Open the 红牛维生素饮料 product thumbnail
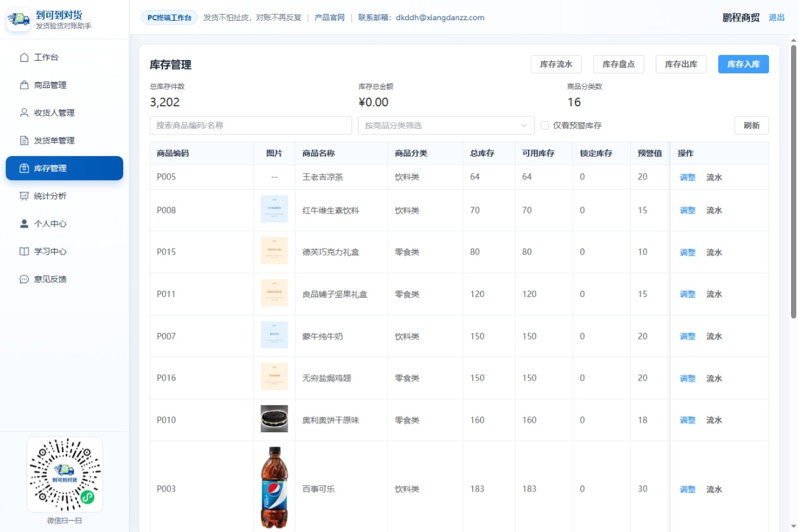Screen dimensions: 798x532 pos(274,209)
